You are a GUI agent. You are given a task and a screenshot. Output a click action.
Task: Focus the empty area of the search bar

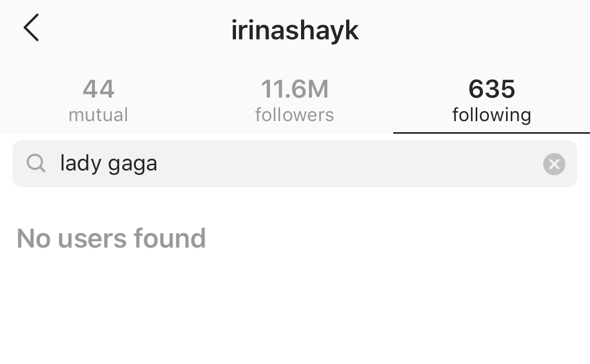350,164
